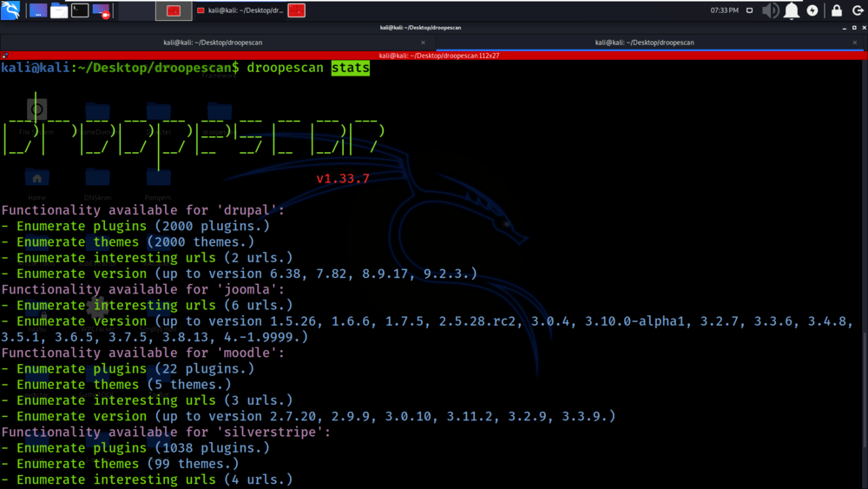
Task: Switch to the first droopescan terminal tab
Action: [x=214, y=43]
